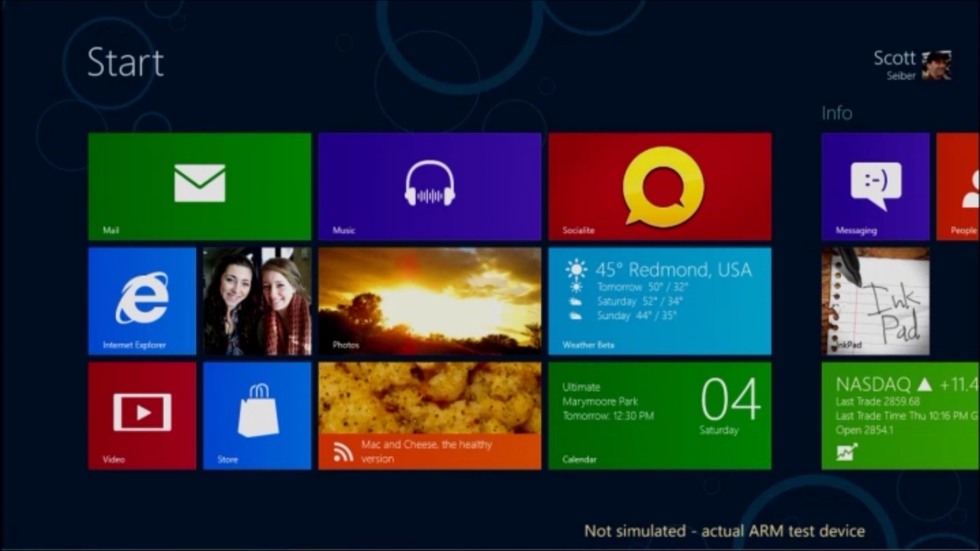
Task: Open Weather Beta Redmond tile
Action: [x=660, y=301]
